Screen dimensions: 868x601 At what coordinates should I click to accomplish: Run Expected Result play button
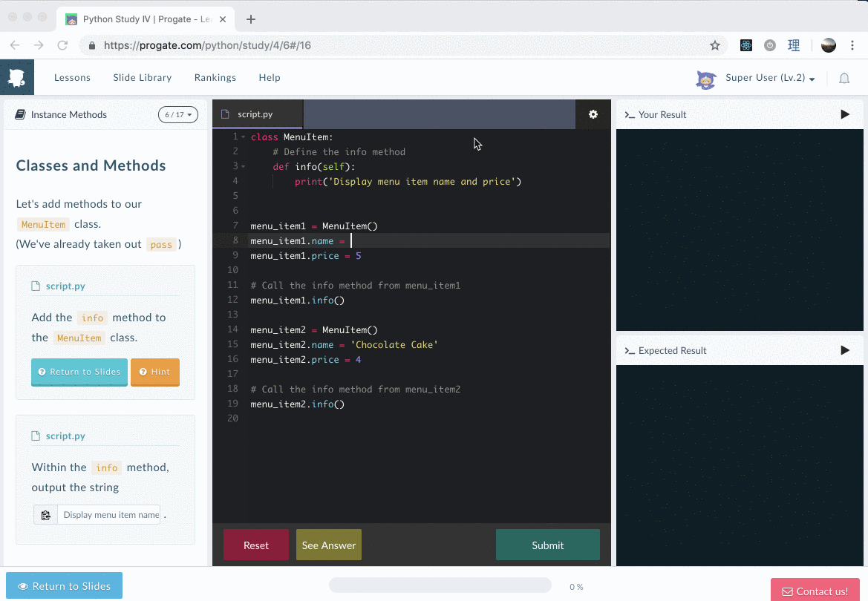pos(845,350)
